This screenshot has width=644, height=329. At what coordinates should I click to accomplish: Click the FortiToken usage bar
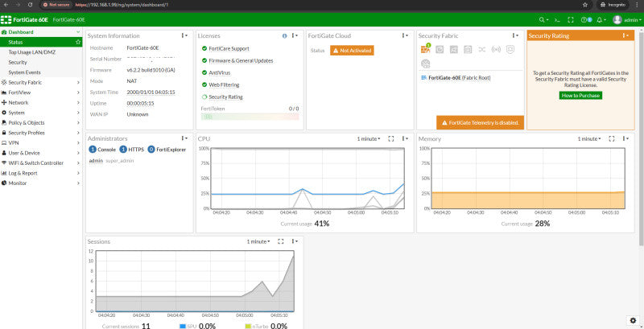point(250,117)
